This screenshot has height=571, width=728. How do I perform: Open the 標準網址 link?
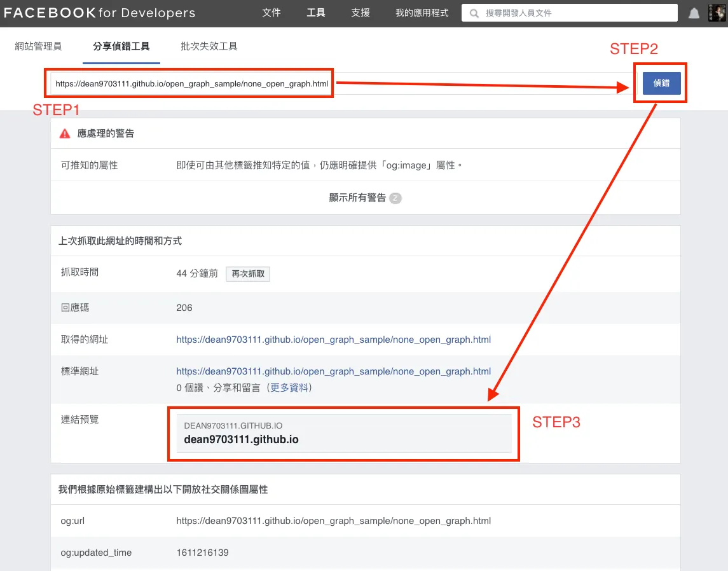[333, 371]
